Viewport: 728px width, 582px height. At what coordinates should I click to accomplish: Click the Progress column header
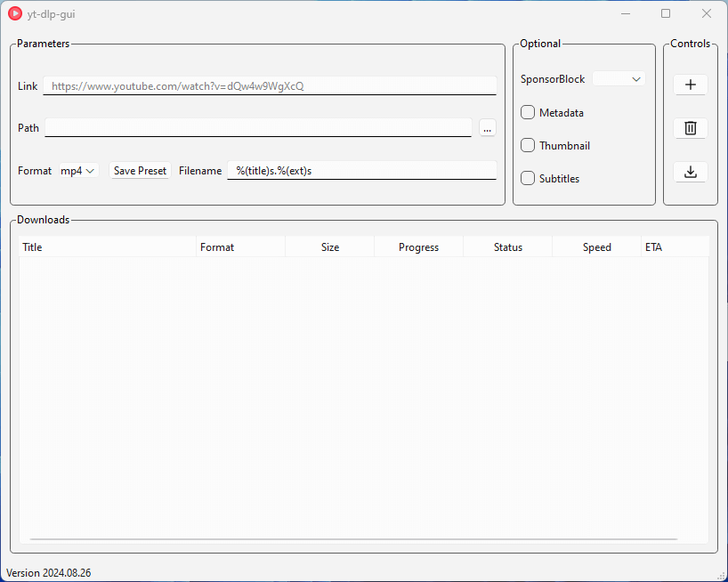pos(419,247)
